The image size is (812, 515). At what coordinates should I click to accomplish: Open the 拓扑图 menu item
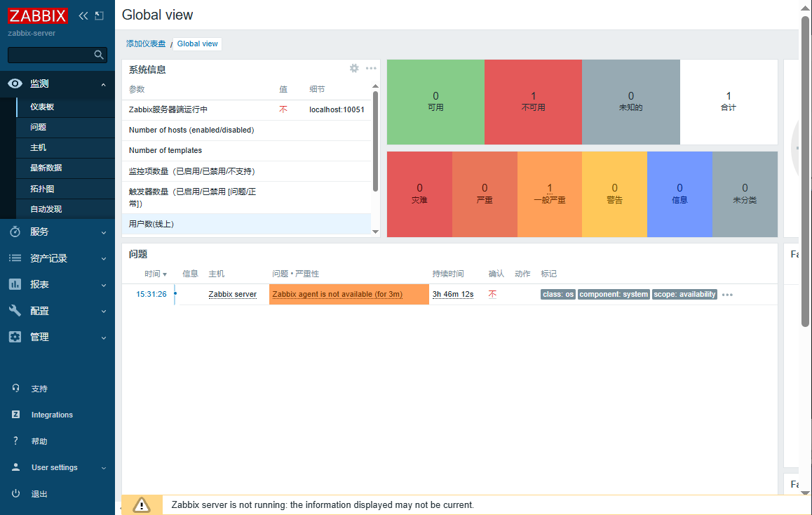pyautogui.click(x=66, y=189)
